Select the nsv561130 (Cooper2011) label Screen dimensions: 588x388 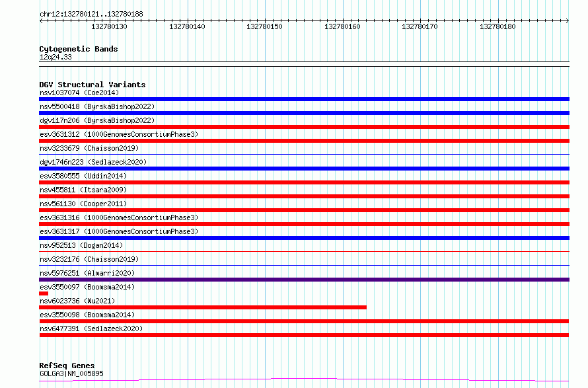click(83, 204)
